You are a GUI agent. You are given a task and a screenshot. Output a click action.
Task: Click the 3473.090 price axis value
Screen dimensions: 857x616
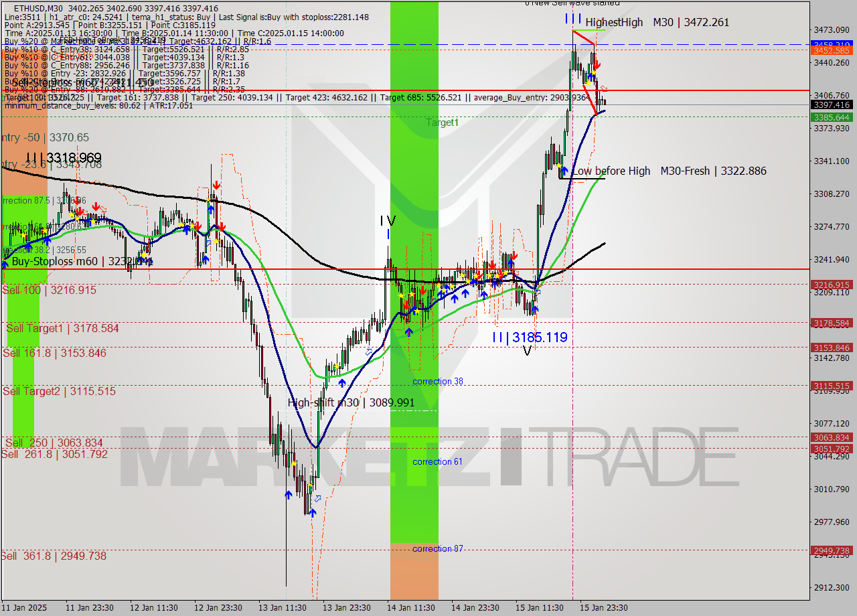click(x=831, y=29)
